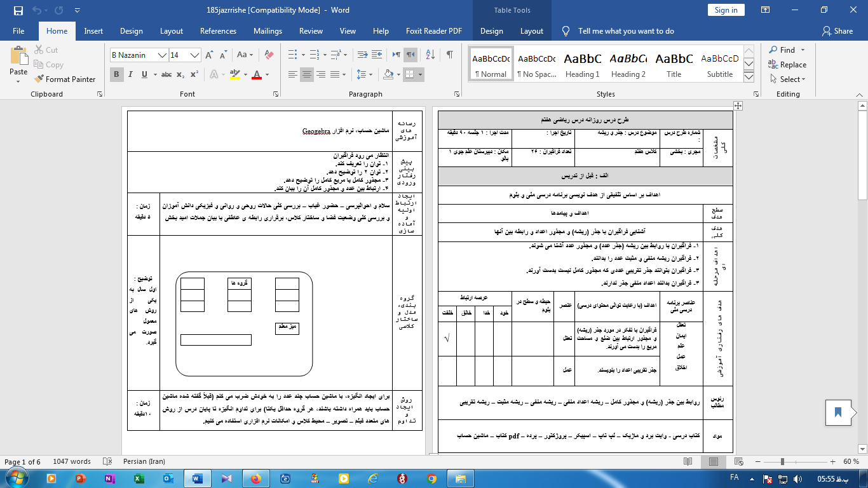Image resolution: width=868 pixels, height=488 pixels.
Task: Click the Sign in button
Action: point(726,10)
